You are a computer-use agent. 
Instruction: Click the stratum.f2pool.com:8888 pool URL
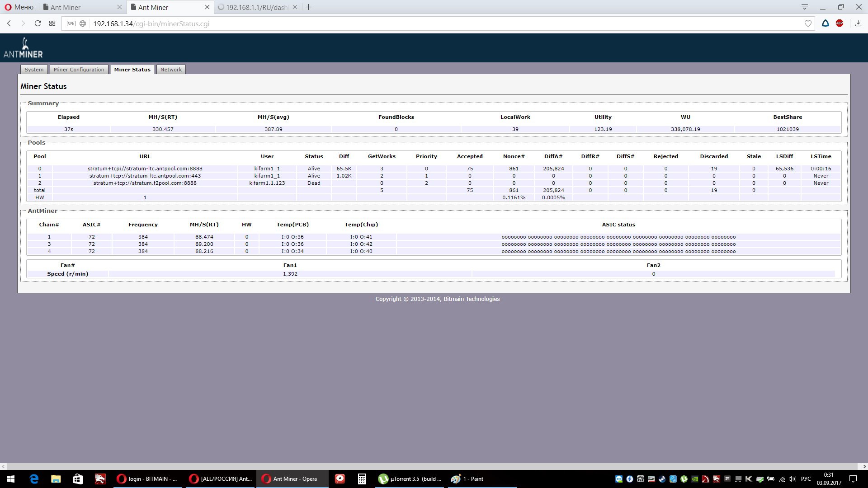pyautogui.click(x=145, y=183)
